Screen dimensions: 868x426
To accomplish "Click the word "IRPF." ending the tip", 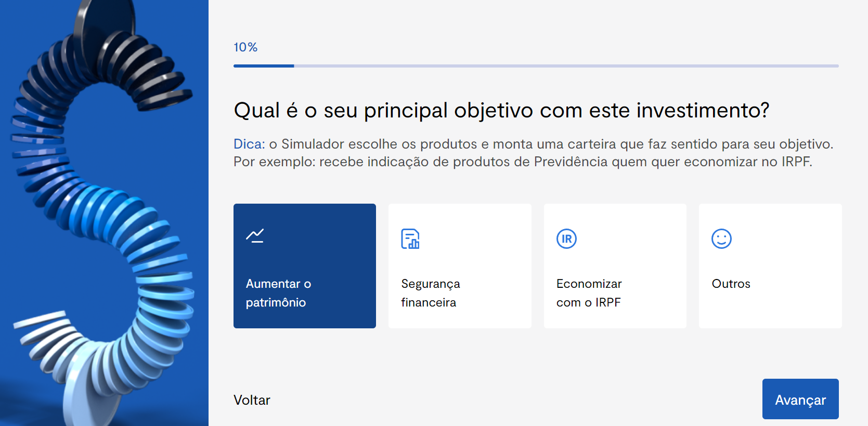I will pos(797,162).
